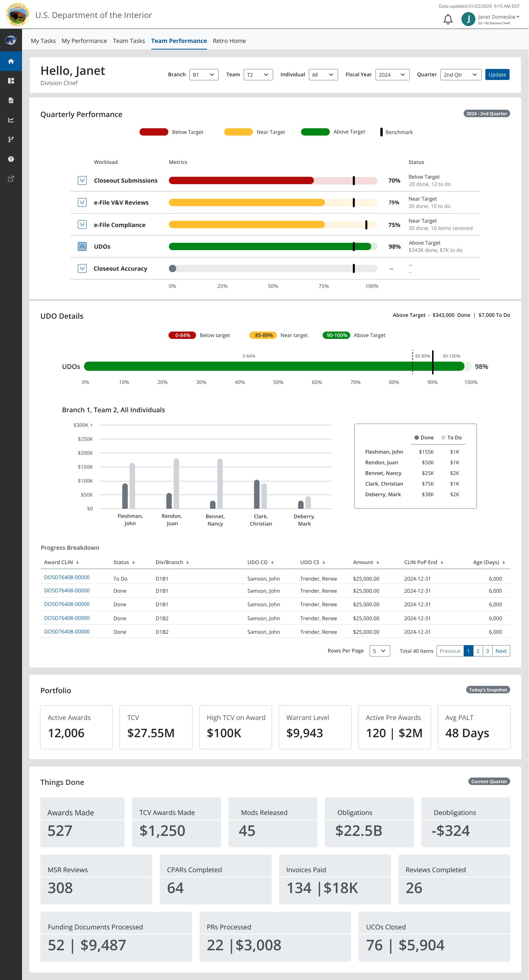This screenshot has width=529, height=980.
Task: Open the document icon in the sidebar
Action: 11,100
